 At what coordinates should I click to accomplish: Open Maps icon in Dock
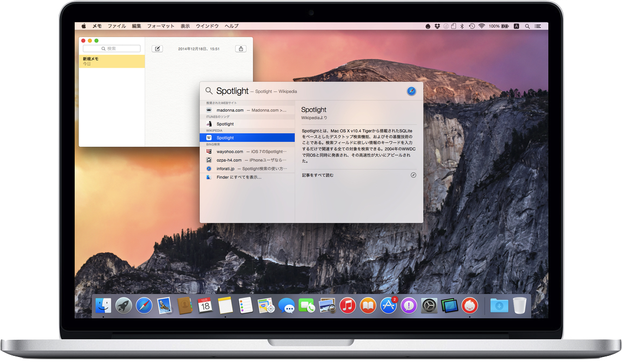[x=266, y=305]
